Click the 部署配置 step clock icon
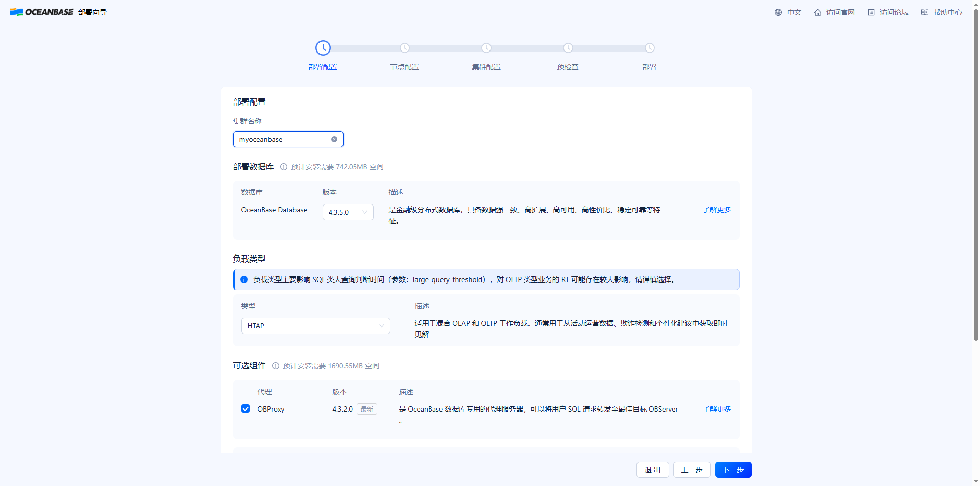The height and width of the screenshot is (486, 980). [323, 48]
